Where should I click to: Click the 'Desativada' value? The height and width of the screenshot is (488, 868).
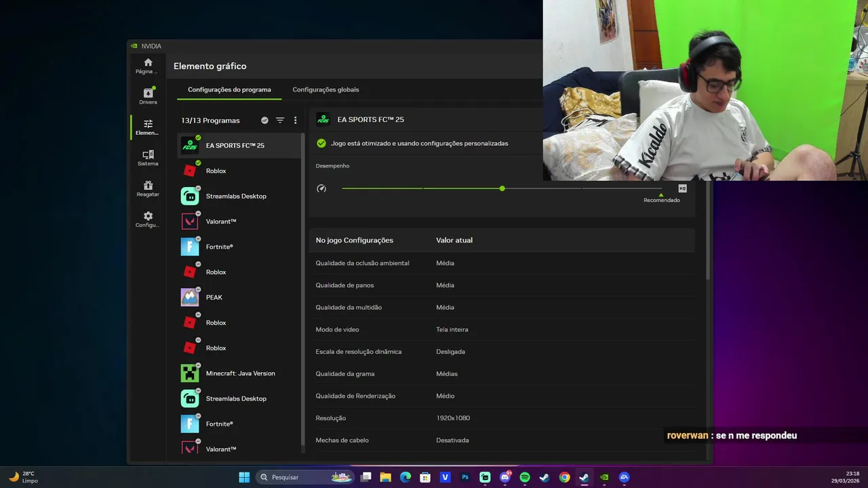tap(452, 440)
